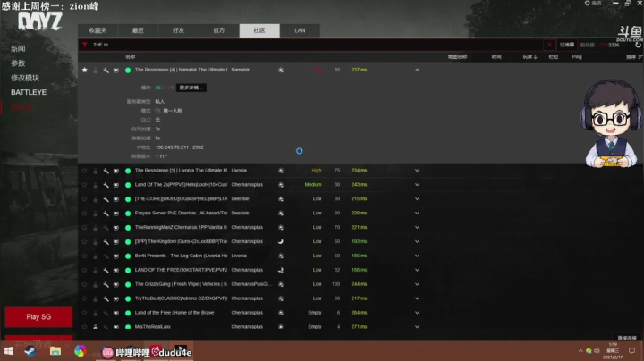Click the 直接连接 direct connect button
Viewport: 644px width, 361px height.
pos(627,338)
